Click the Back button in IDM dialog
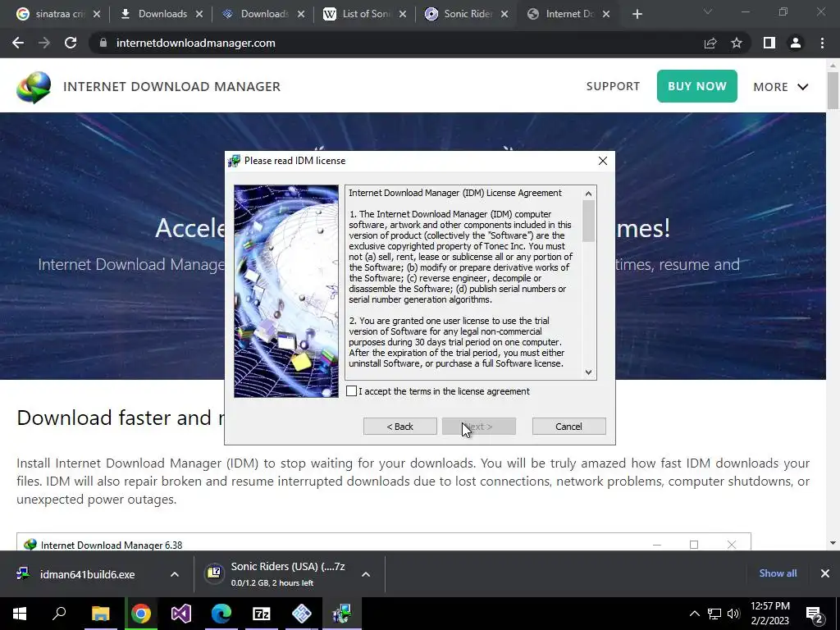The height and width of the screenshot is (630, 840). (x=399, y=427)
